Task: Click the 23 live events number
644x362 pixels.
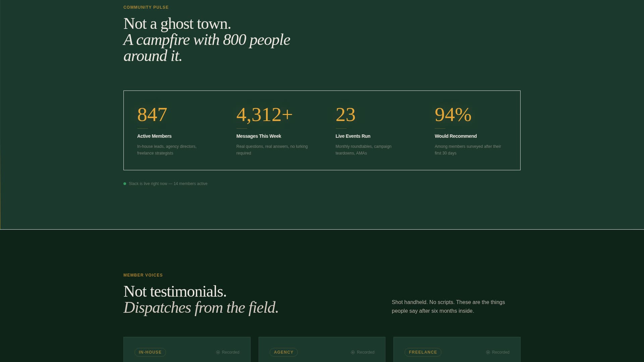Action: (345, 115)
